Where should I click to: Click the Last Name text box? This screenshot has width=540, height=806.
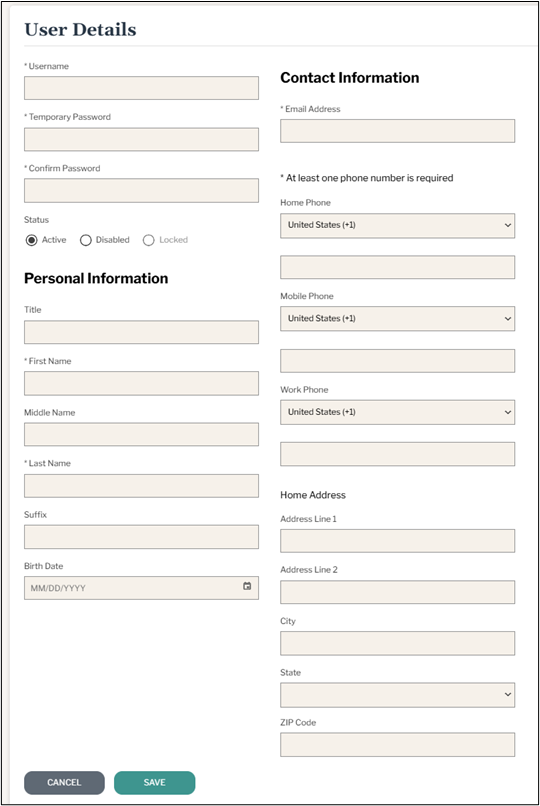coord(141,486)
